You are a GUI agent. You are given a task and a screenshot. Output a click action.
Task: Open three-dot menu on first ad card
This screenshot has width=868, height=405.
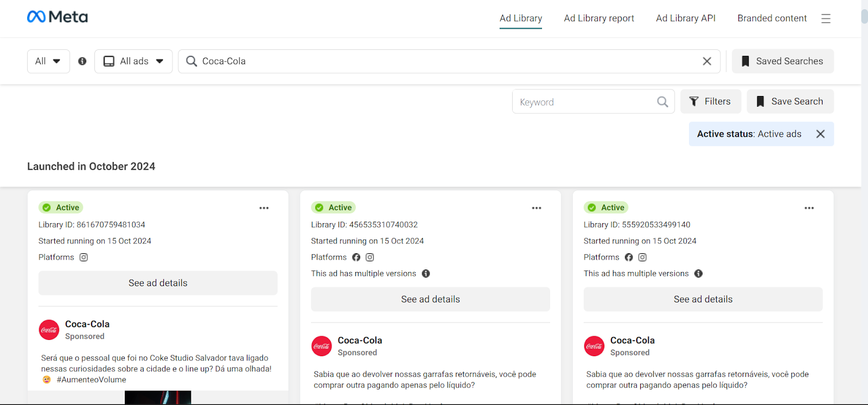[264, 208]
